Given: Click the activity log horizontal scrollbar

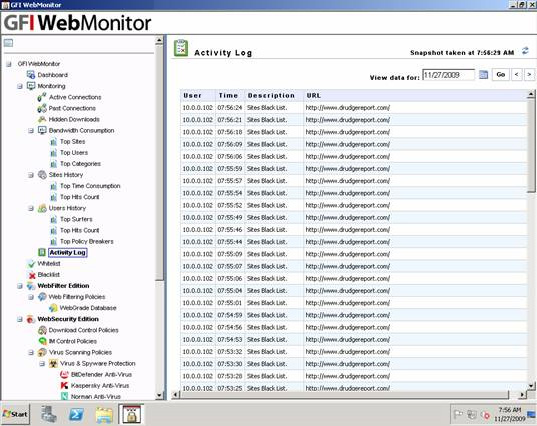Looking at the screenshot, I should point(344,395).
